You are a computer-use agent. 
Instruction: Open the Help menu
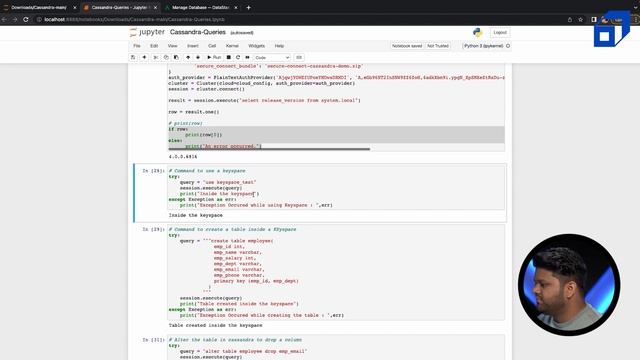point(279,46)
